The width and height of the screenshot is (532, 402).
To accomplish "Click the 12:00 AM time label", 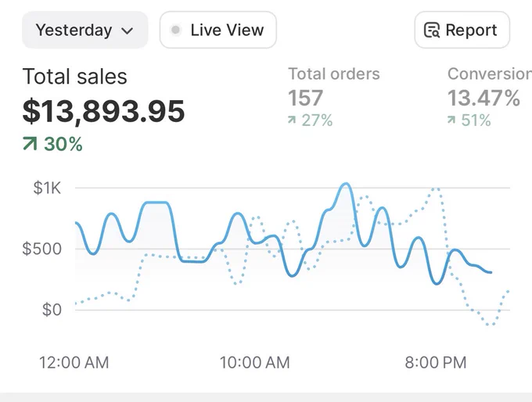I will [x=74, y=362].
